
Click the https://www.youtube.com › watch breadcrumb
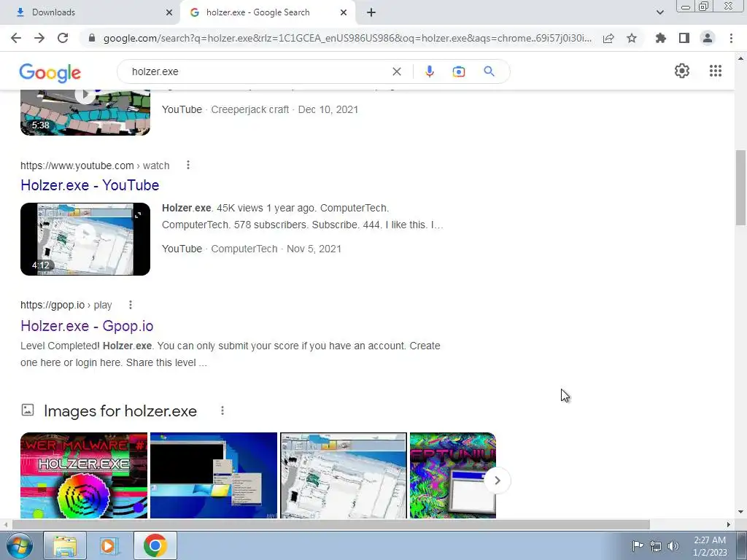[x=95, y=166]
